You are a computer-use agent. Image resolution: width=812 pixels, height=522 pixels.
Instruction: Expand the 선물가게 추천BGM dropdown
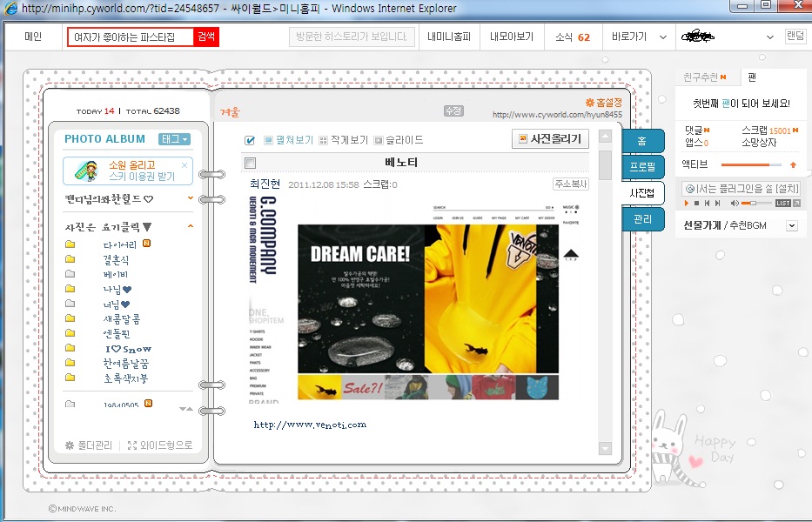coord(791,225)
